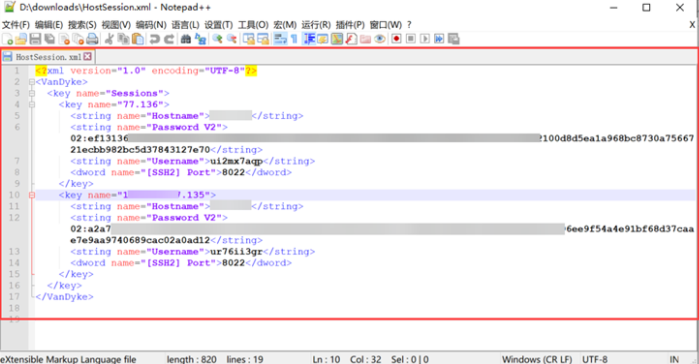The image size is (699, 364).
Task: Toggle the Indent Guide toolbar icon
Action: click(x=309, y=39)
